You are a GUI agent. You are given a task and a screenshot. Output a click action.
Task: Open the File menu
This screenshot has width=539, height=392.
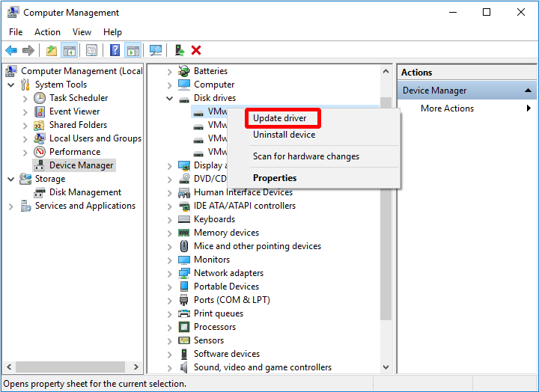pos(16,32)
